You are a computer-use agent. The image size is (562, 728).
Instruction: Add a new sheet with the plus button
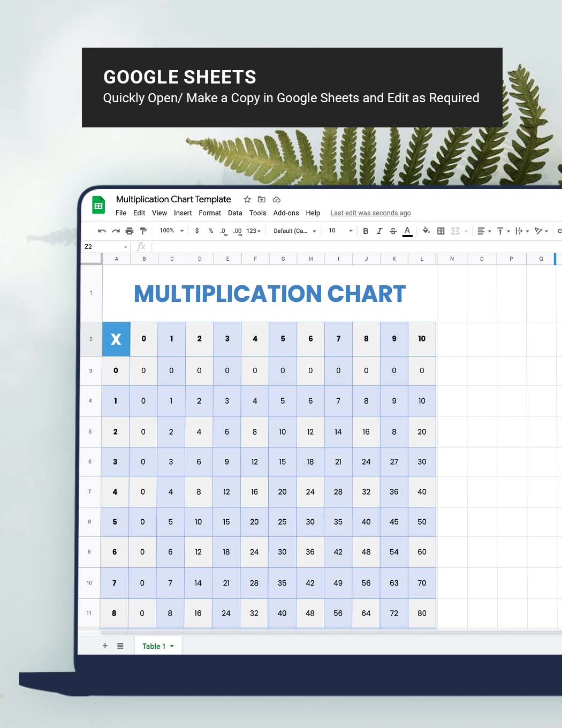coord(105,646)
